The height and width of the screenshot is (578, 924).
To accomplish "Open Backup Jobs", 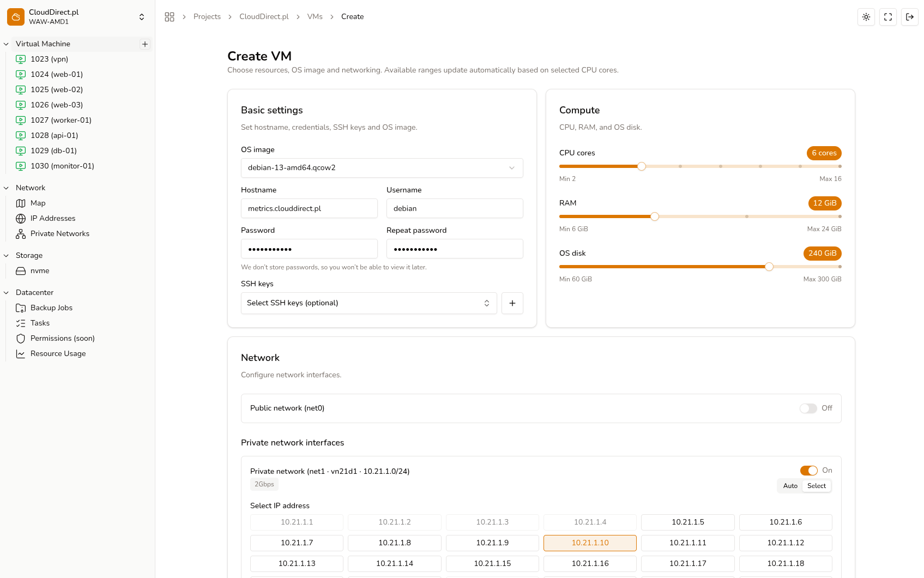I will click(51, 308).
